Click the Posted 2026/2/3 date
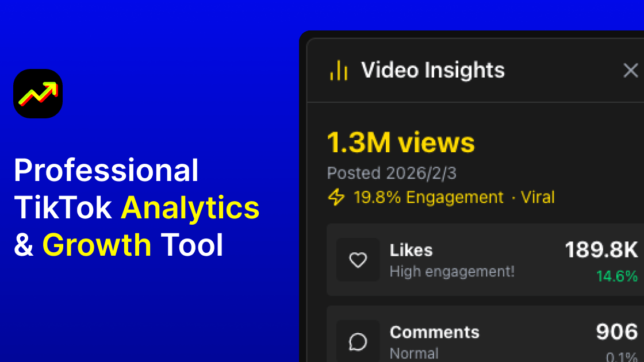 pos(392,173)
